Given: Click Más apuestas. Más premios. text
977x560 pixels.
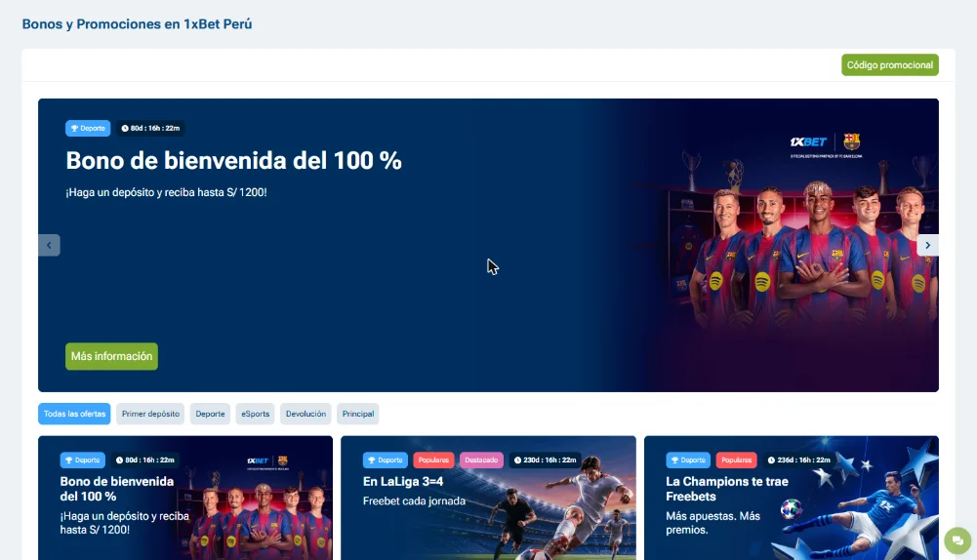Looking at the screenshot, I should point(712,523).
